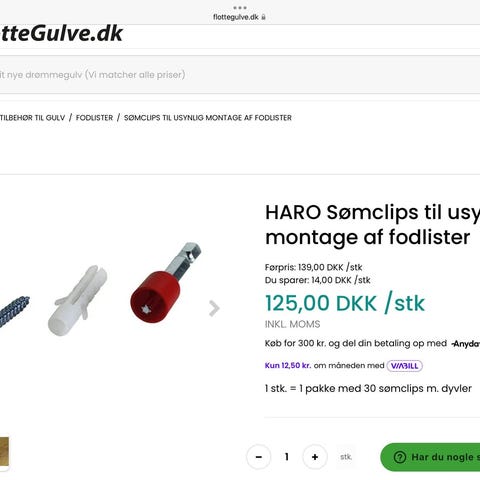Click the flottegulve.dk address bar text

click(x=236, y=17)
